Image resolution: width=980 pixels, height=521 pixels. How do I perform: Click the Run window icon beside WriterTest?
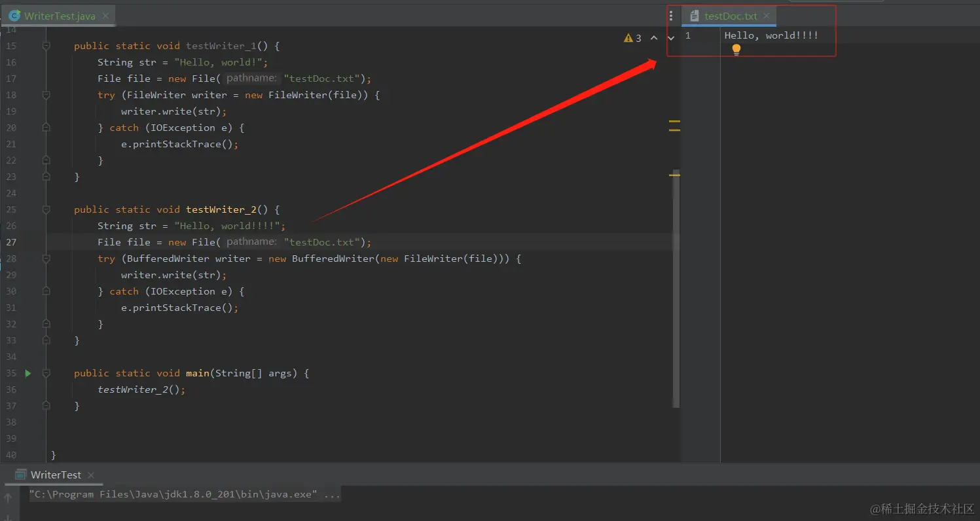click(22, 475)
